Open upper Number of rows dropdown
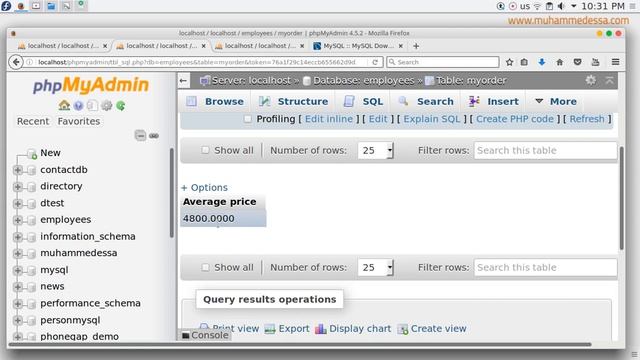 click(x=375, y=150)
